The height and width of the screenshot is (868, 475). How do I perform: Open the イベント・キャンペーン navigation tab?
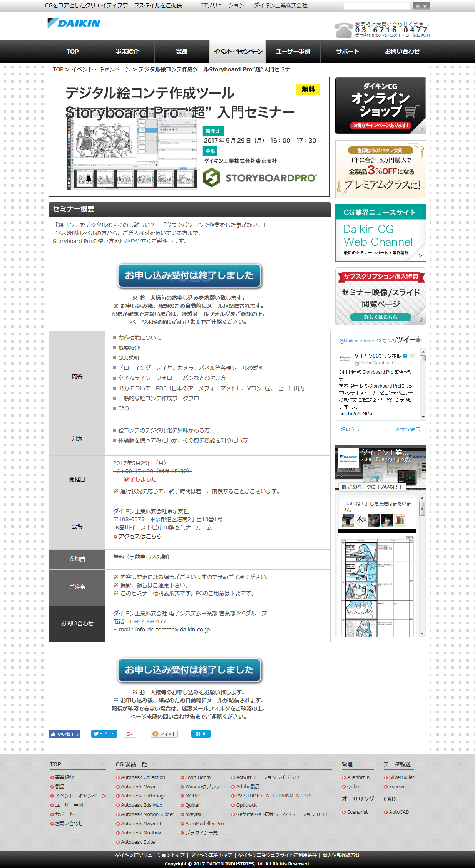tap(237, 52)
